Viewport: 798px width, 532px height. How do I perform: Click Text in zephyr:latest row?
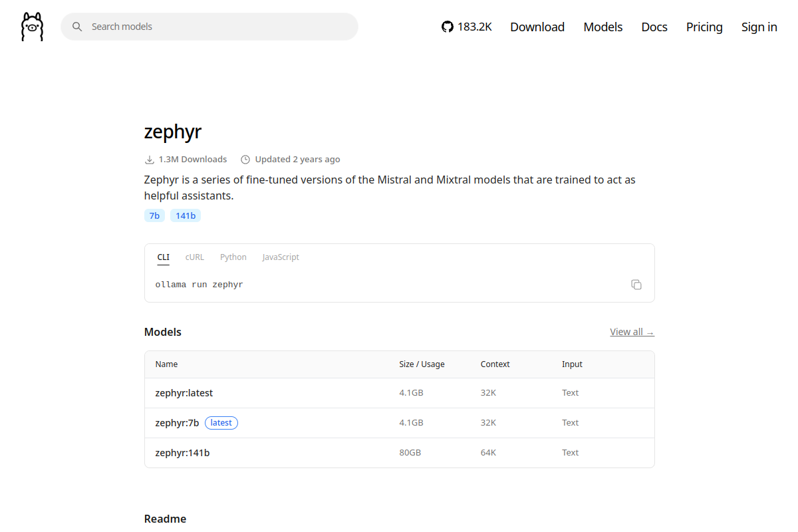pos(571,393)
